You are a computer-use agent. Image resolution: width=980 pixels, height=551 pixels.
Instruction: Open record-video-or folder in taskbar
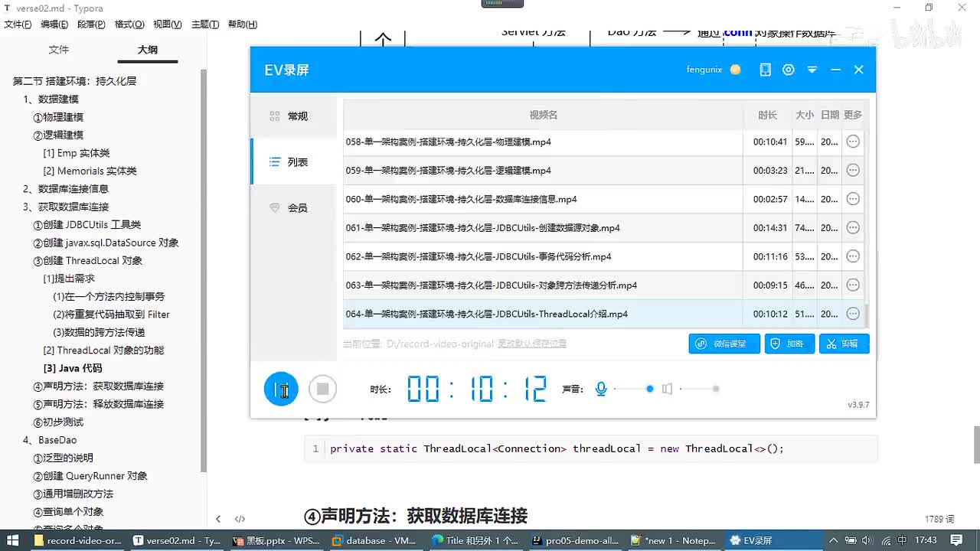click(x=77, y=540)
